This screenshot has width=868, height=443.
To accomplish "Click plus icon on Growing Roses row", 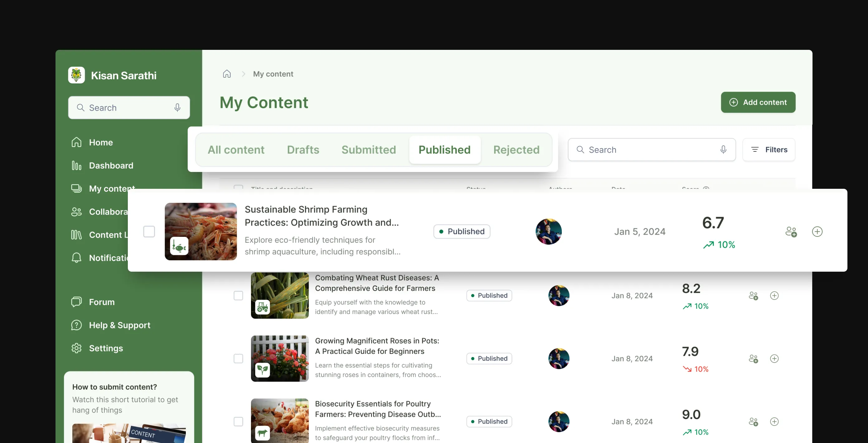I will coord(774,359).
